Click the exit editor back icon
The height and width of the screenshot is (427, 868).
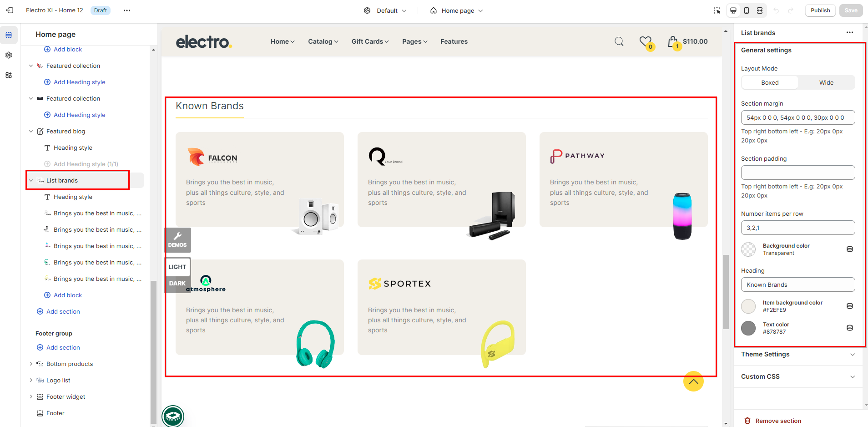click(x=10, y=10)
